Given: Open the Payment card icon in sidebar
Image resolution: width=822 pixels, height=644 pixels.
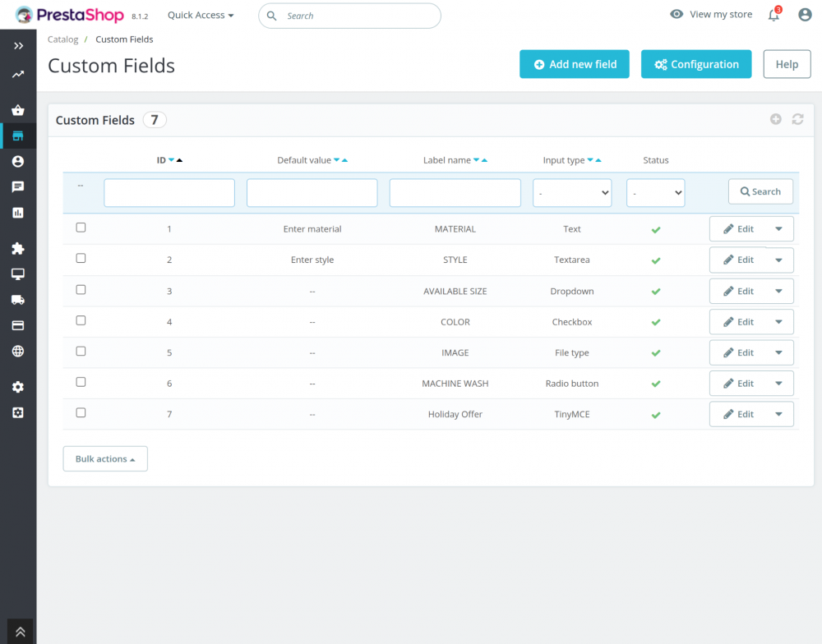Looking at the screenshot, I should pos(18,325).
